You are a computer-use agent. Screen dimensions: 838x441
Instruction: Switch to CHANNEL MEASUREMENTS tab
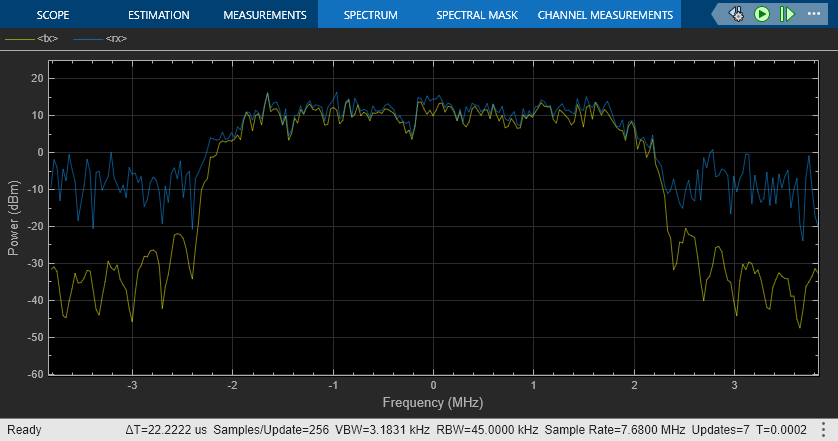605,15
